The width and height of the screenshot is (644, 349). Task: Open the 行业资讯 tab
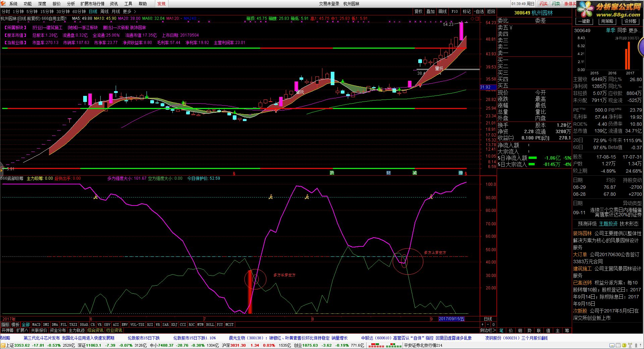tap(114, 330)
